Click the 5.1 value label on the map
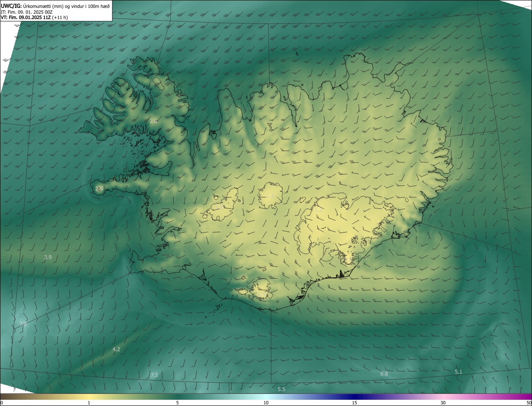Image resolution: width=532 pixels, height=406 pixels. [x=458, y=372]
